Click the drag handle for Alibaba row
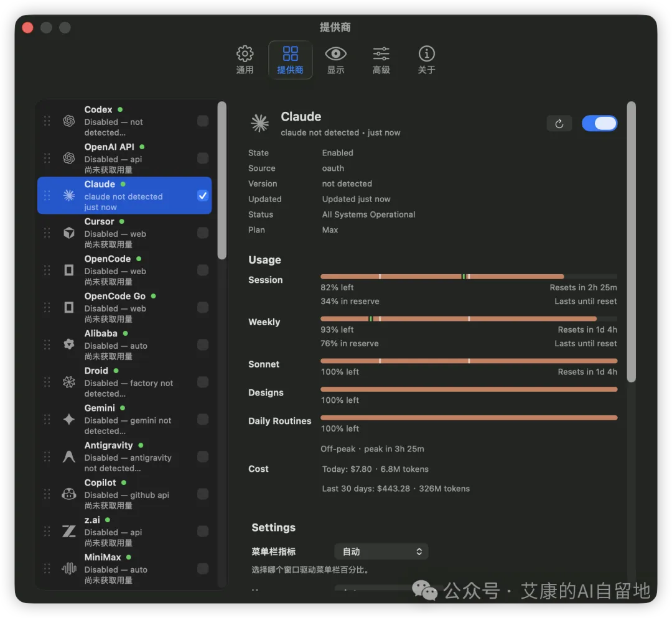 click(47, 345)
